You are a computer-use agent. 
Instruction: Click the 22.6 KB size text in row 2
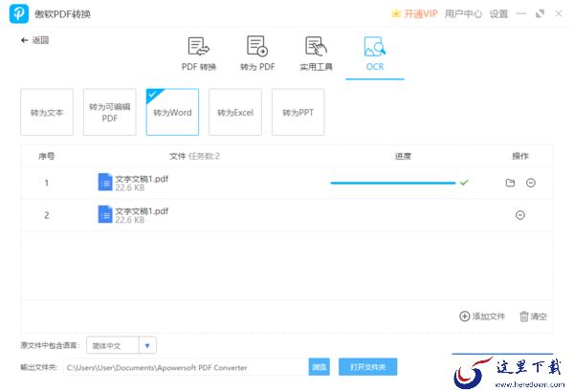[130, 220]
